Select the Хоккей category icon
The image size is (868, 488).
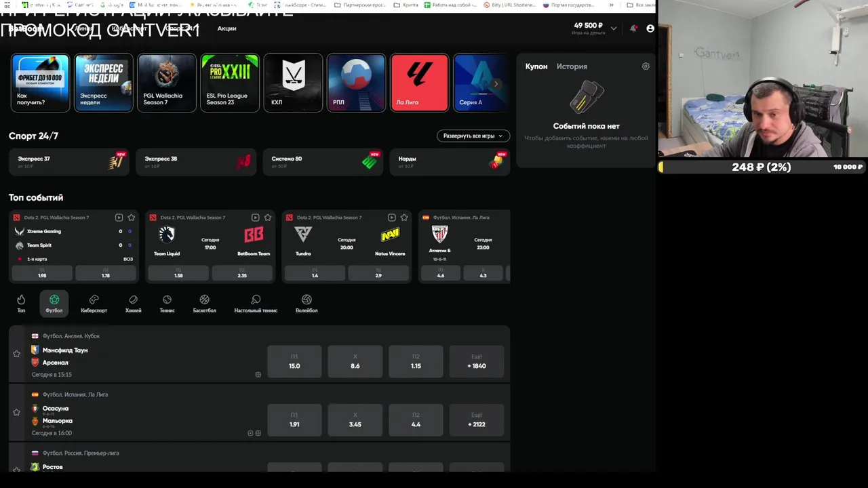pyautogui.click(x=133, y=303)
